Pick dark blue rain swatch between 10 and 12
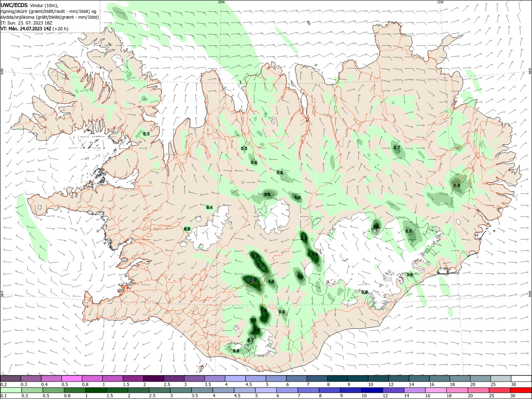 (372, 390)
